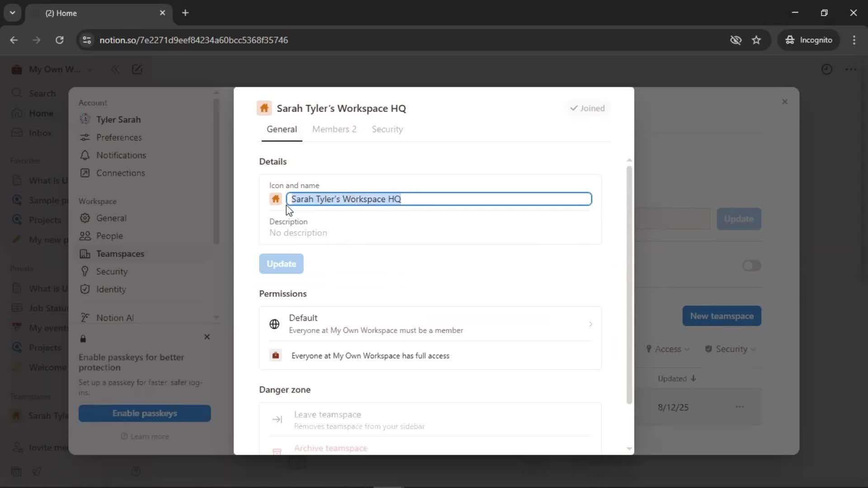The height and width of the screenshot is (488, 868).
Task: Click the background Update button
Action: (x=739, y=219)
